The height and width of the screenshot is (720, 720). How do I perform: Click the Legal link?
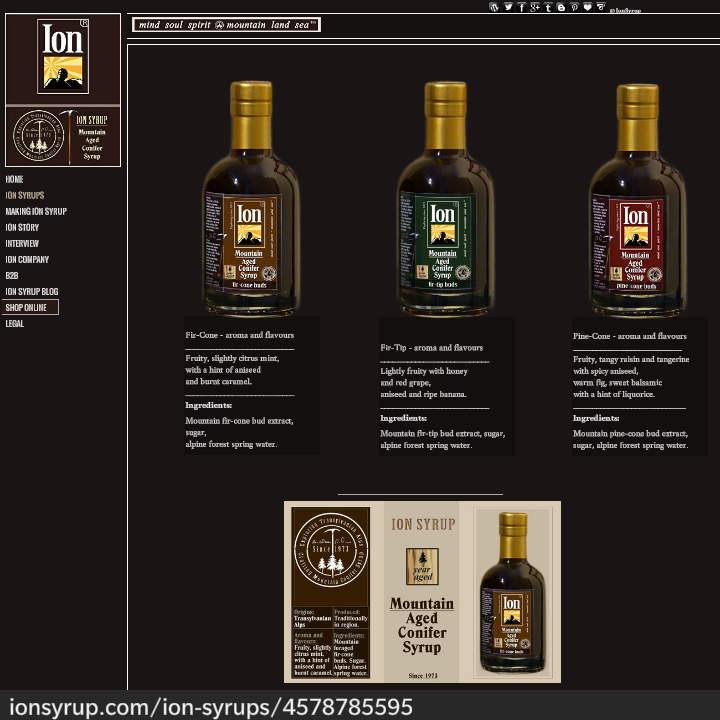click(x=15, y=323)
